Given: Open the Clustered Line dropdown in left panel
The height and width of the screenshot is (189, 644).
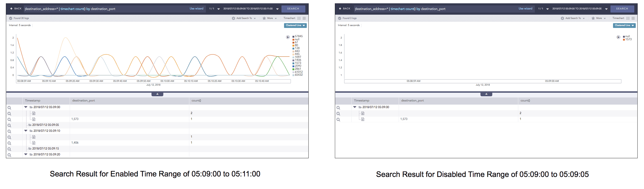Looking at the screenshot, I should [295, 25].
